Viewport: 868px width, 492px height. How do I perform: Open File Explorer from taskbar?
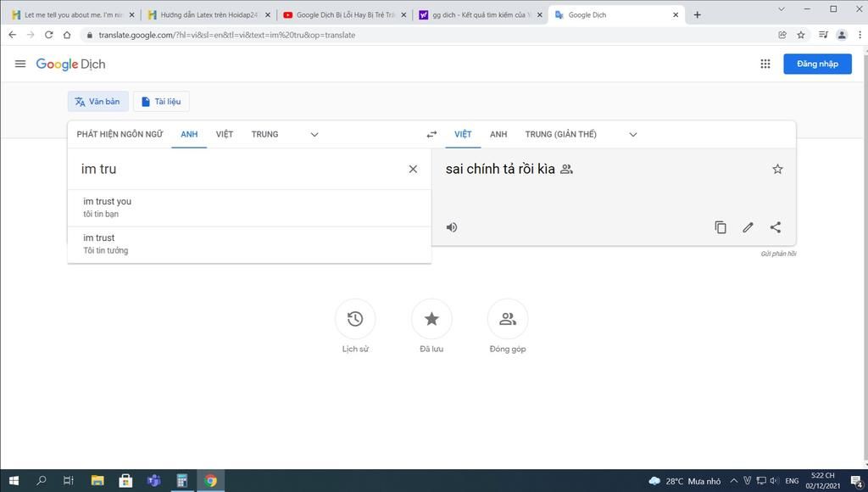coord(97,480)
